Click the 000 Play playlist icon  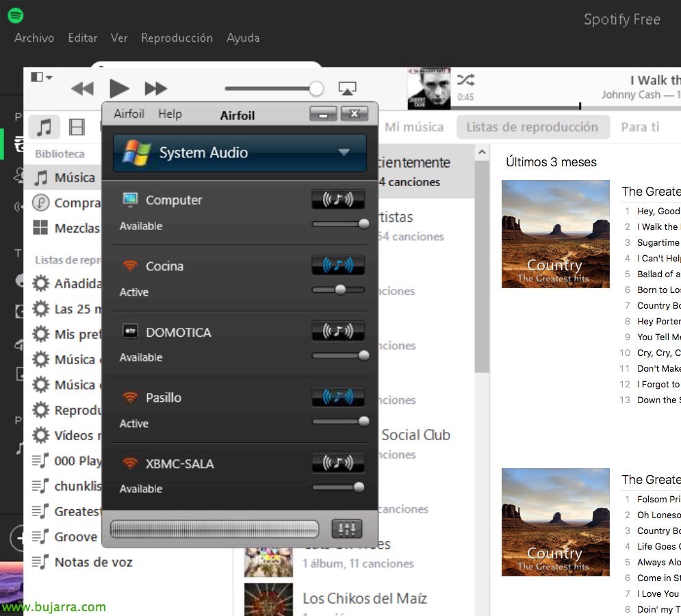click(40, 461)
